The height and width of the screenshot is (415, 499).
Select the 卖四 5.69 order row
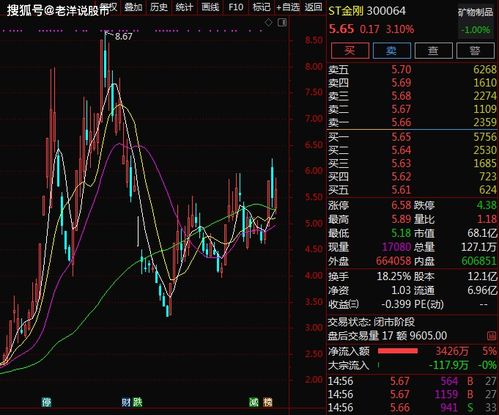[412, 83]
